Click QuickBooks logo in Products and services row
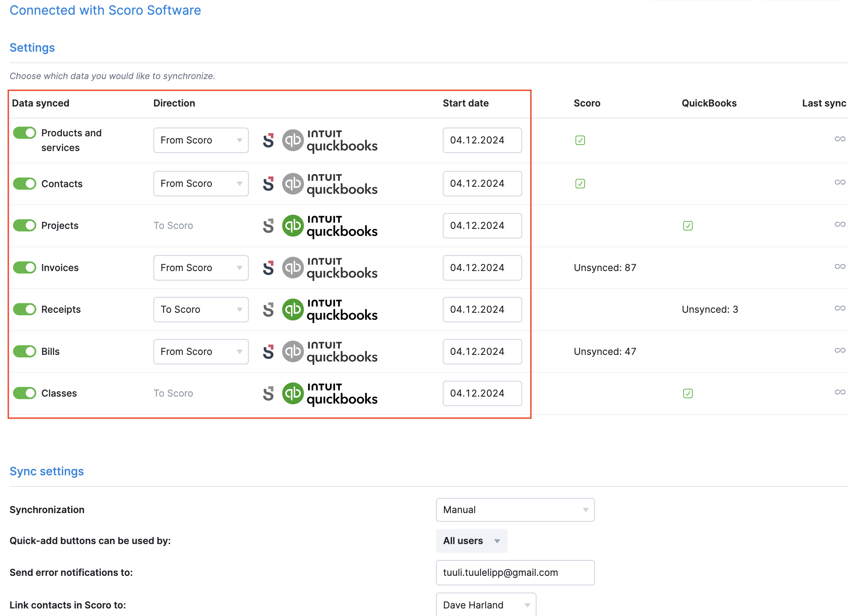 [330, 141]
